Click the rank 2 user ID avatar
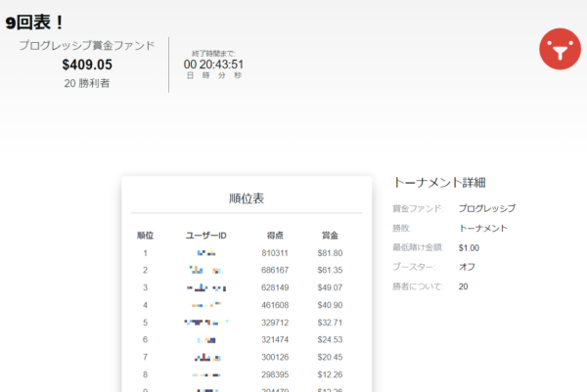587x392 pixels. (x=206, y=270)
